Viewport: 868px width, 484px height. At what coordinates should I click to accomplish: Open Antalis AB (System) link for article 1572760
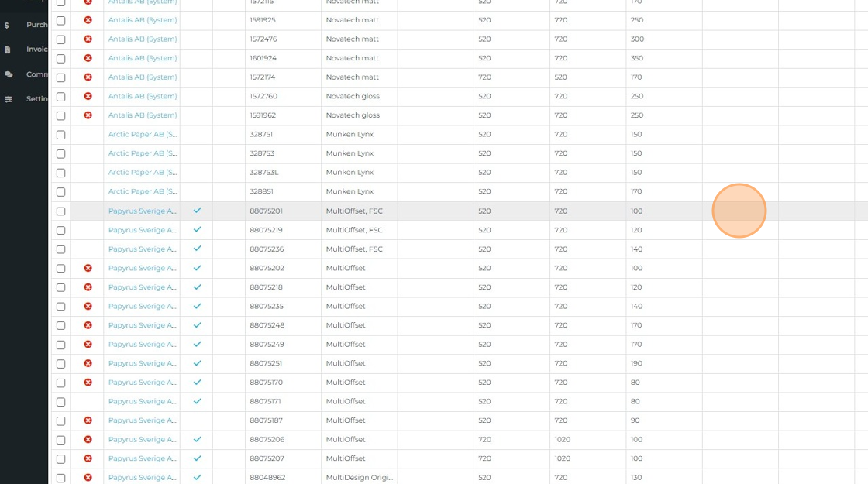(x=143, y=96)
